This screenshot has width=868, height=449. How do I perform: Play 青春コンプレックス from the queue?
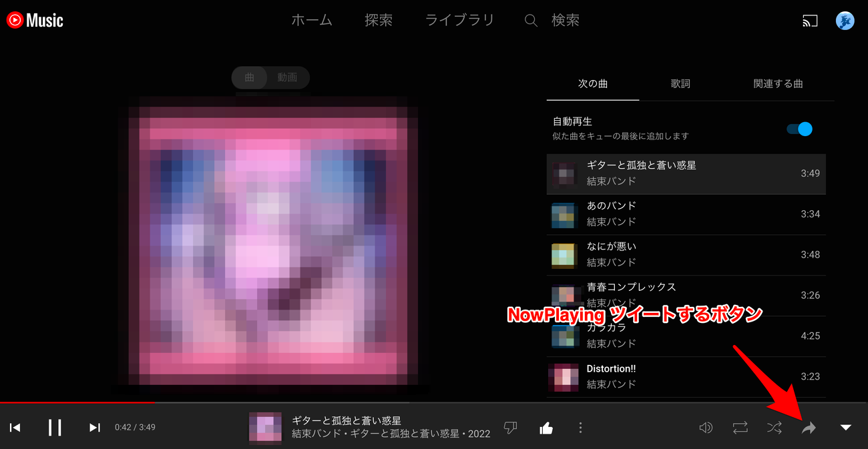[x=686, y=296]
